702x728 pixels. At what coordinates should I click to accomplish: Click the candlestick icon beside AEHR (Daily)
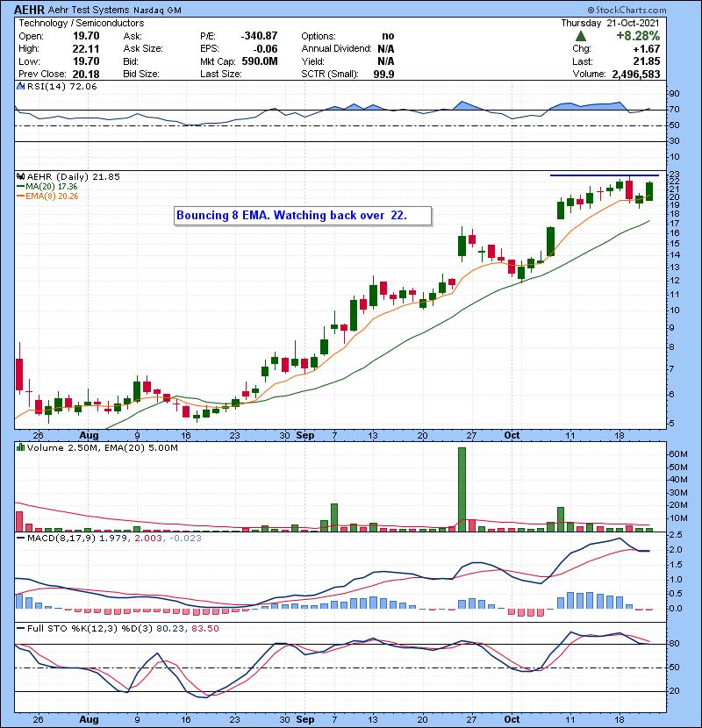pyautogui.click(x=20, y=177)
